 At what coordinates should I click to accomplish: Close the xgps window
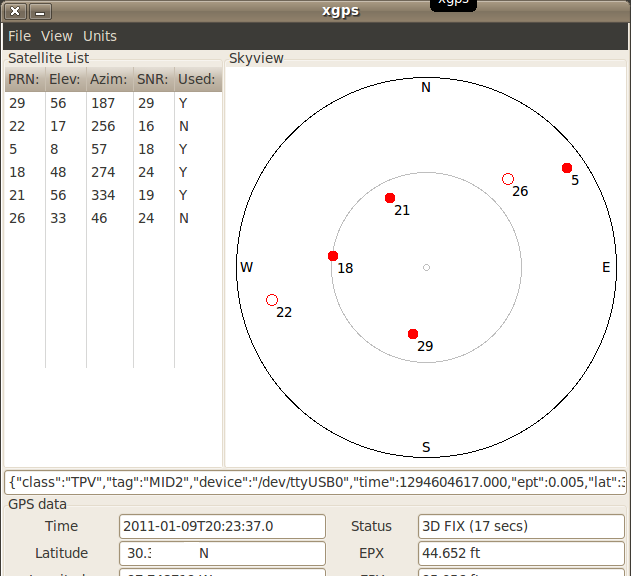pos(15,12)
